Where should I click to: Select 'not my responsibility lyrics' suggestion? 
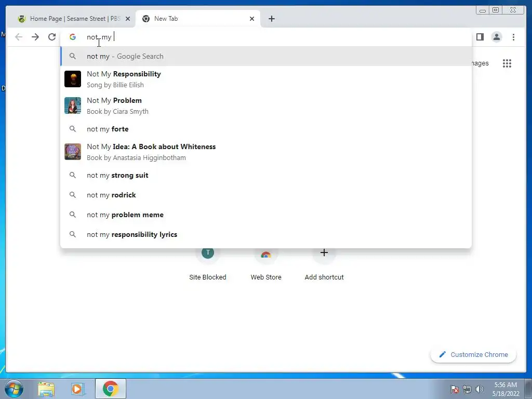[x=266, y=234]
